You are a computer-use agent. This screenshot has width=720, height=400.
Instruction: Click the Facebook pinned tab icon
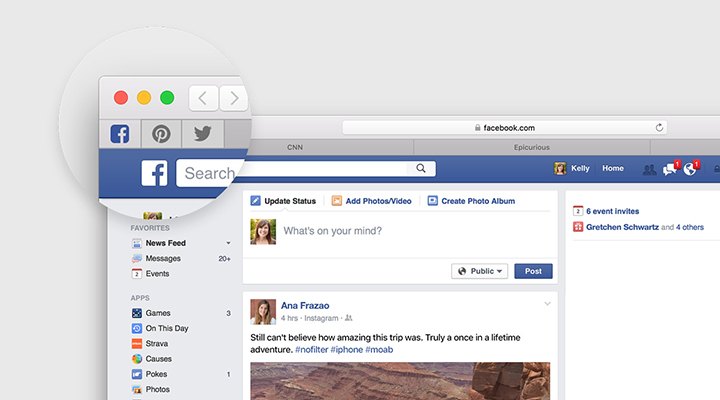120,134
